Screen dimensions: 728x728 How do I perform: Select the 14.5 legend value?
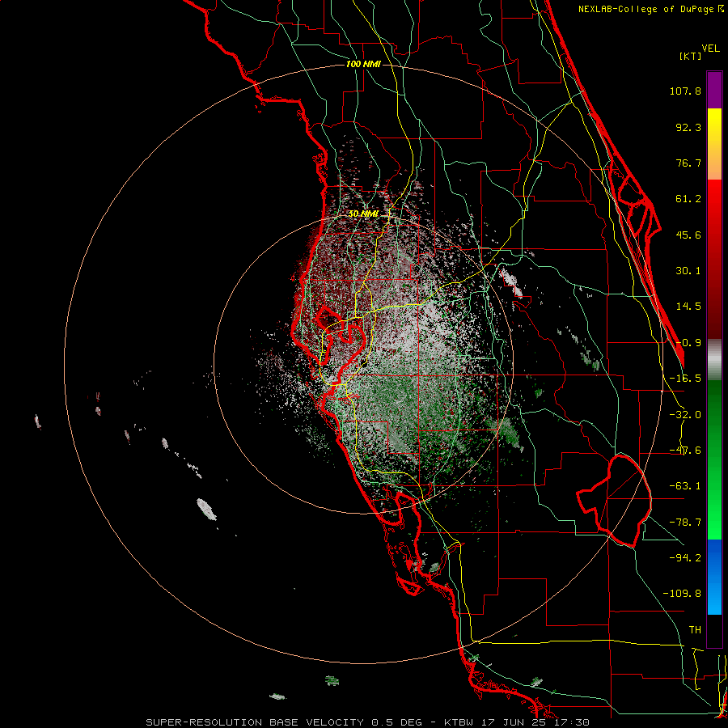(x=688, y=307)
